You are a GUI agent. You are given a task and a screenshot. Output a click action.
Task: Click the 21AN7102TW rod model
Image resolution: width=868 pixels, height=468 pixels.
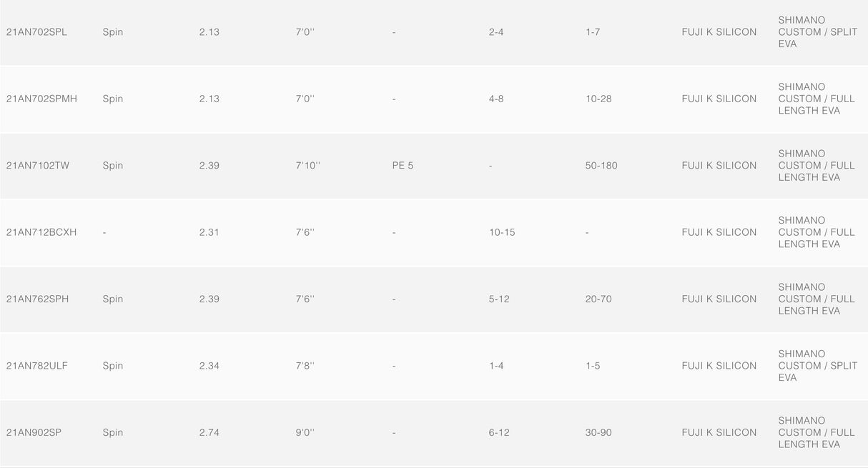click(x=38, y=166)
